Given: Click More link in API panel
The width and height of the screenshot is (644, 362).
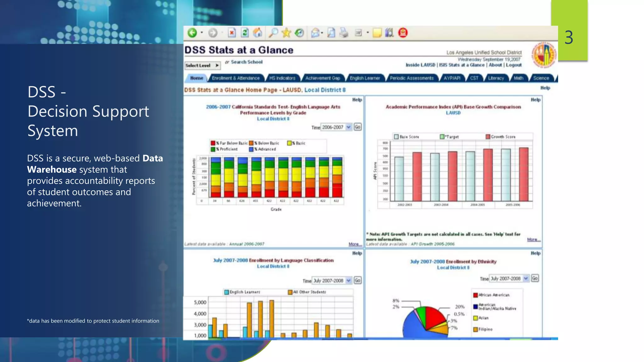Looking at the screenshot, I should click(534, 239).
